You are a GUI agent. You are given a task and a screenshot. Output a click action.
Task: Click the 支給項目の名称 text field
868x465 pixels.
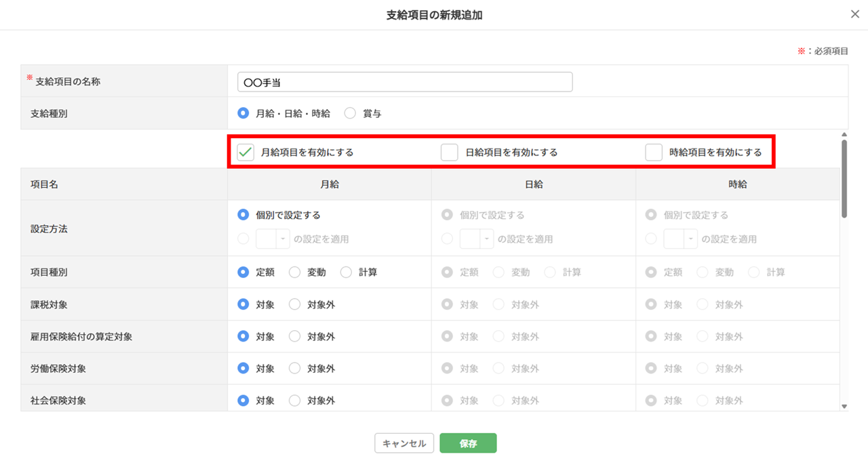pyautogui.click(x=405, y=82)
